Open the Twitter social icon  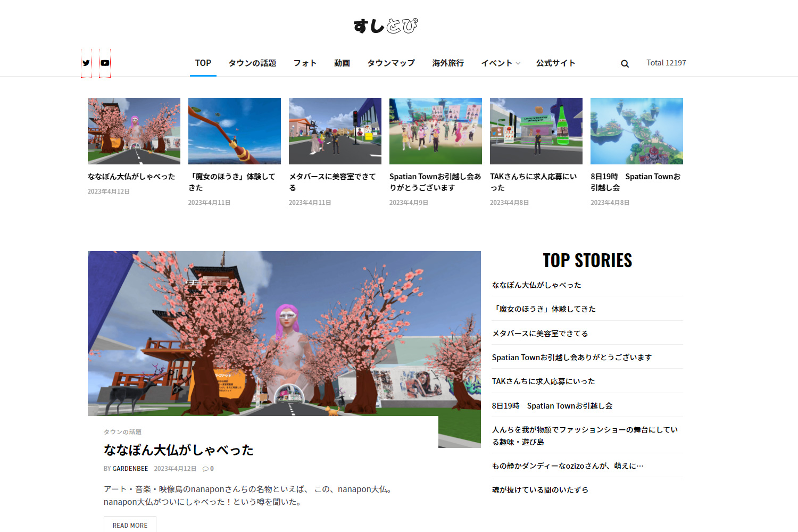click(86, 63)
